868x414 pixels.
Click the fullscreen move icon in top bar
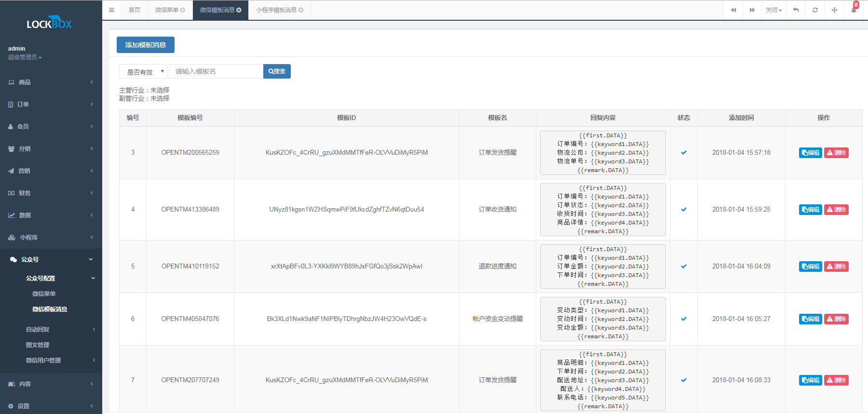tap(834, 10)
